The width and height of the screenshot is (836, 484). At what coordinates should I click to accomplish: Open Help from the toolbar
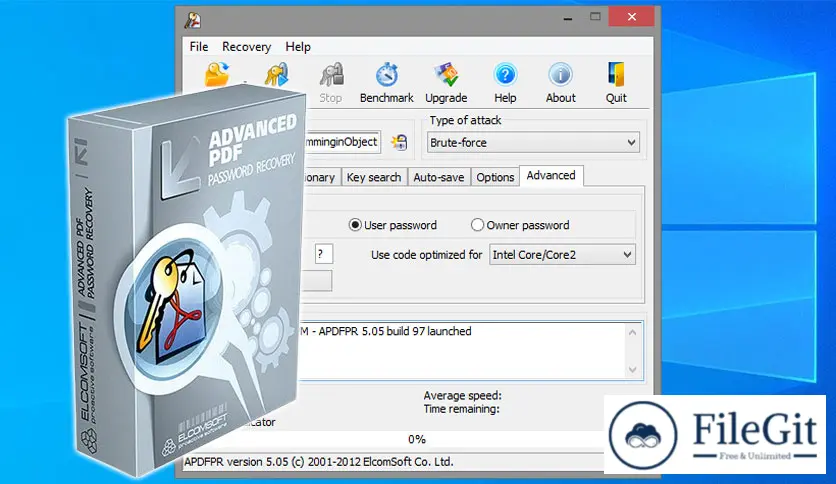pyautogui.click(x=505, y=83)
